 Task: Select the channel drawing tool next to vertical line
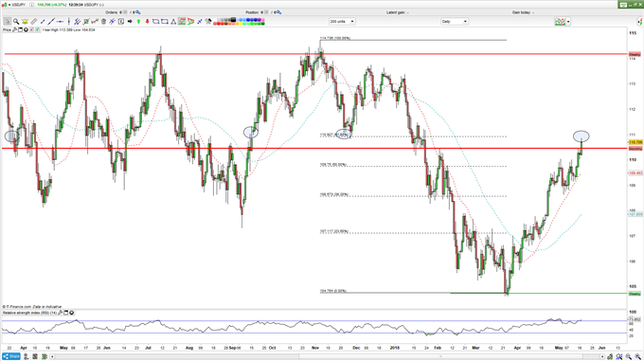(77, 22)
